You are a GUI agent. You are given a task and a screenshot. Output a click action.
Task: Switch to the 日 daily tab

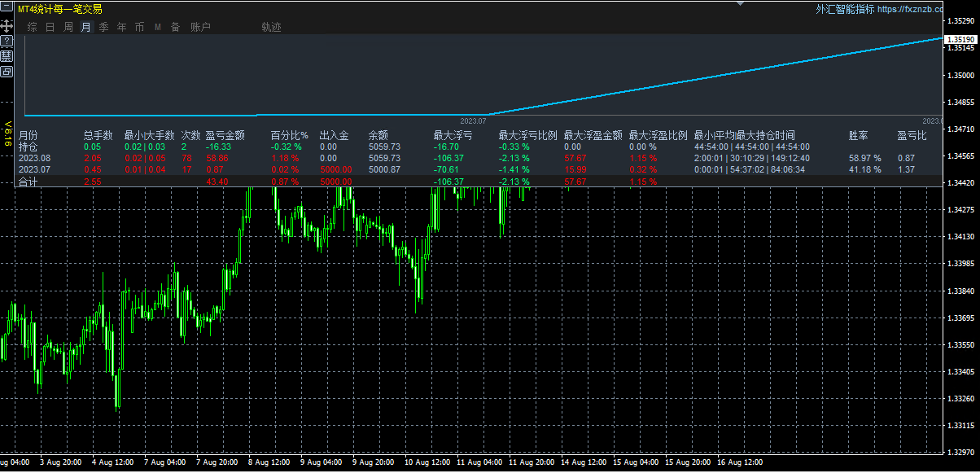50,27
